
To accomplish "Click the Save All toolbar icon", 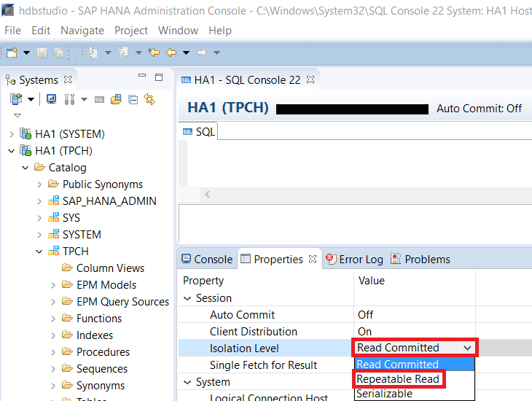I will coord(59,52).
